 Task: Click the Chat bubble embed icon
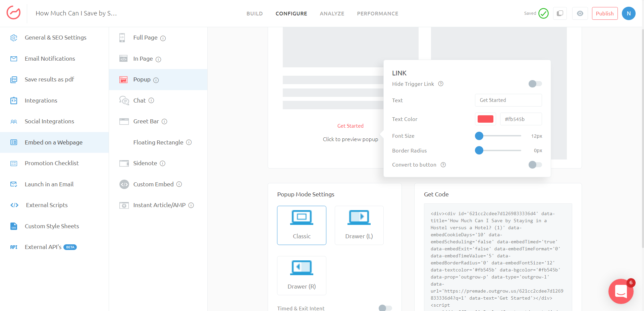(x=124, y=101)
